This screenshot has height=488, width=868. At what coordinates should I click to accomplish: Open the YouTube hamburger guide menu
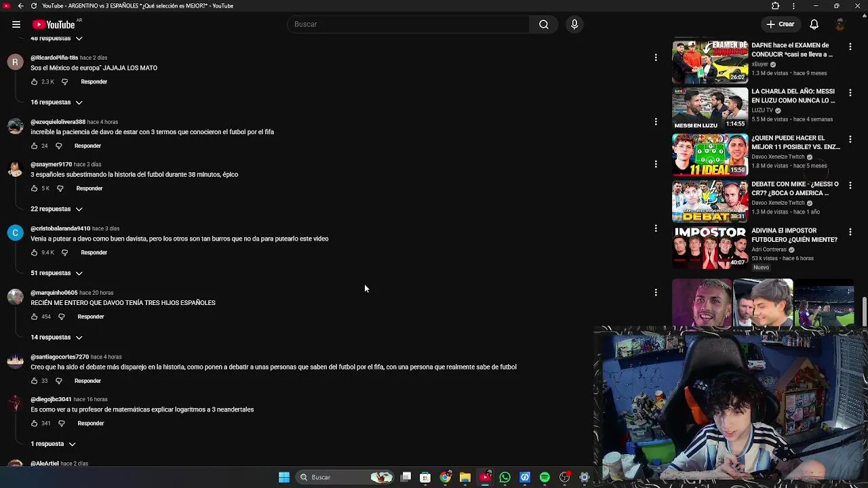click(16, 24)
